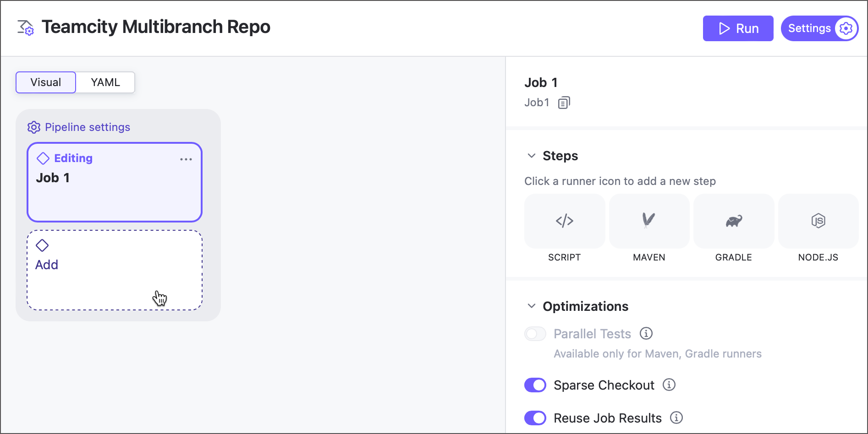This screenshot has height=434, width=868.
Task: Show info for Sparse Checkout
Action: click(x=669, y=385)
